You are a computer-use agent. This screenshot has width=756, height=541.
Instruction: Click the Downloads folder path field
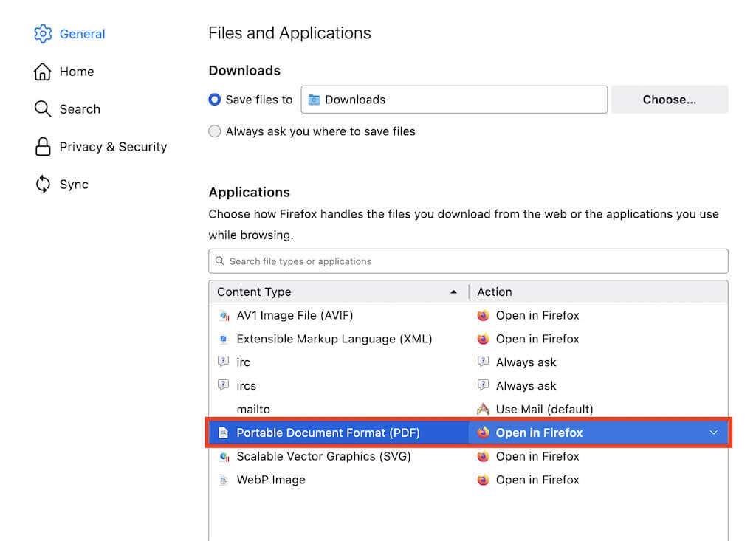point(453,100)
